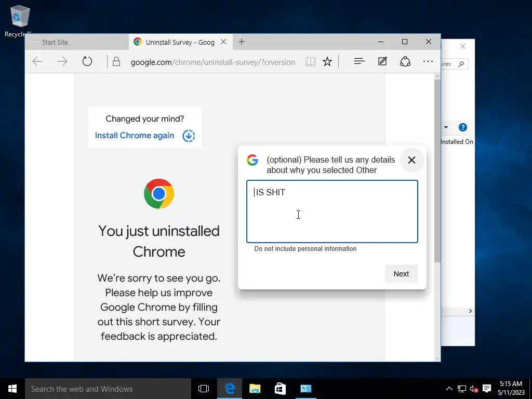Minimize the Edge window
532x399 pixels.
coord(381,42)
